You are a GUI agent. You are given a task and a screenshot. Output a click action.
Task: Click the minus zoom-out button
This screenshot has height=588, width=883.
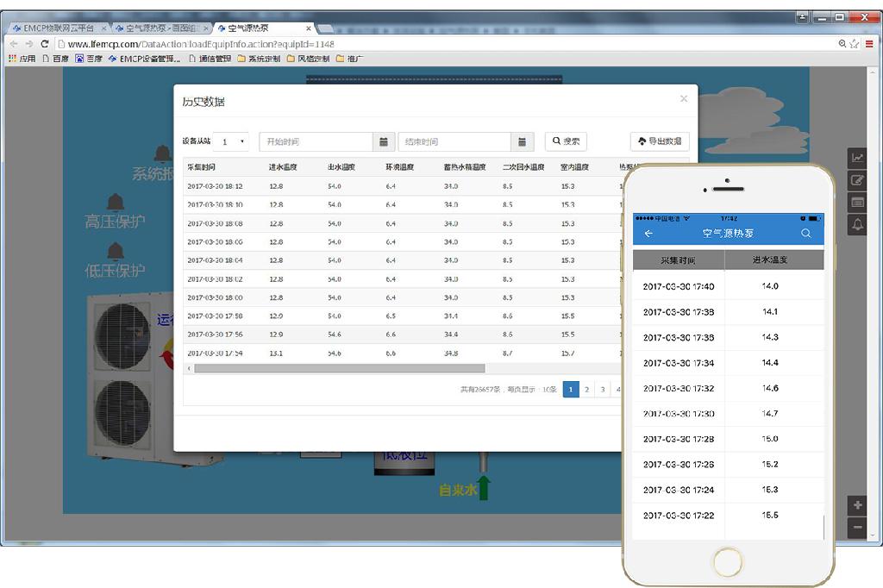[x=857, y=527]
